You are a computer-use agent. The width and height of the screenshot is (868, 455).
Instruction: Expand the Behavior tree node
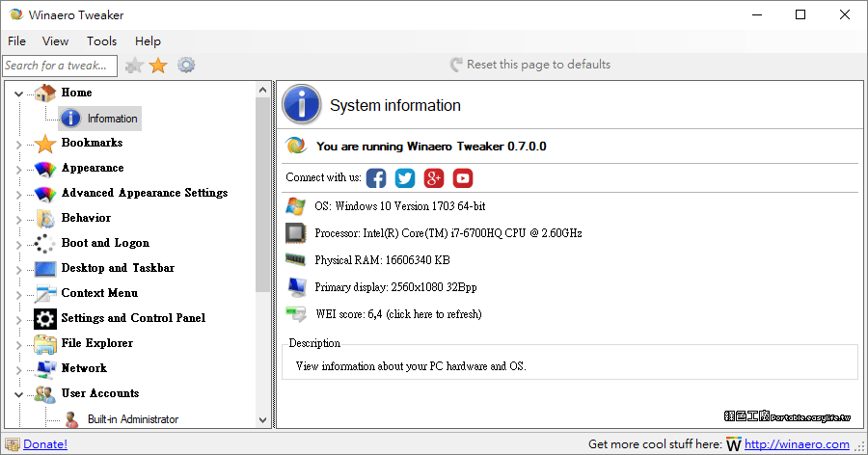(x=19, y=220)
